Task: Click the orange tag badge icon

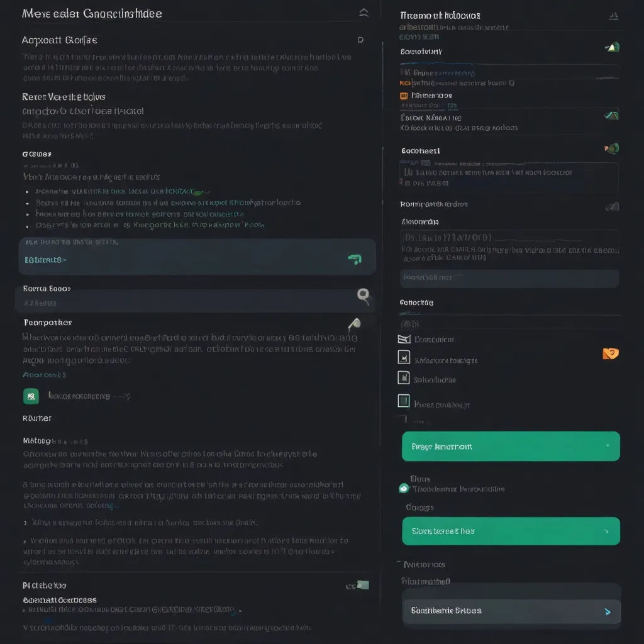Action: [x=610, y=353]
